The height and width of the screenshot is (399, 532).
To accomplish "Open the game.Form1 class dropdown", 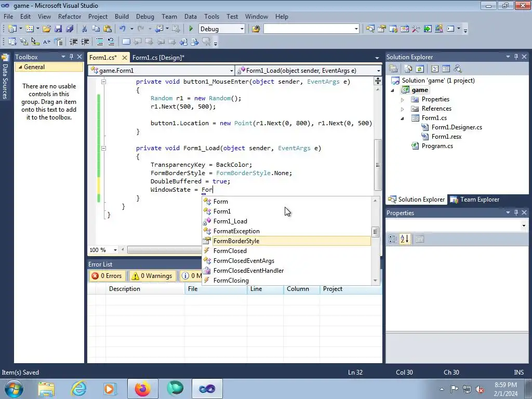I will pyautogui.click(x=231, y=71).
